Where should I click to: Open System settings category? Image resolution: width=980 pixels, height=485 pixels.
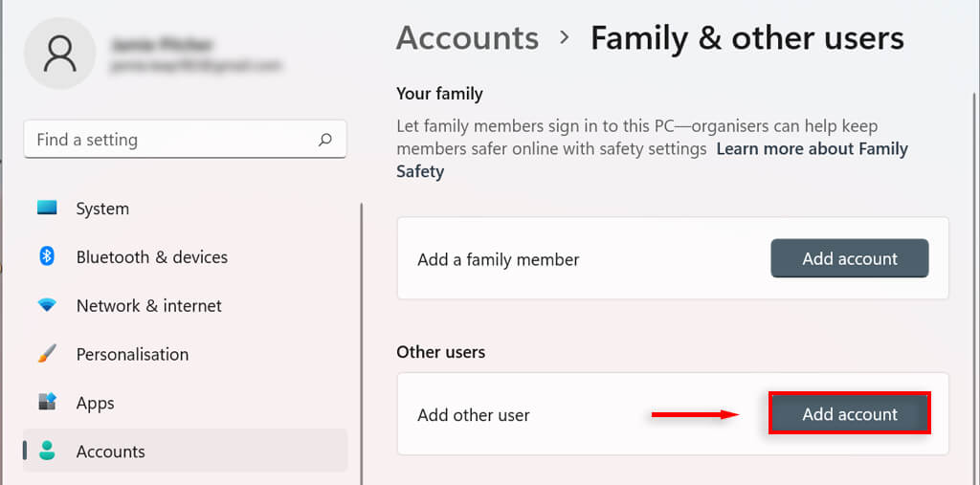click(x=102, y=209)
